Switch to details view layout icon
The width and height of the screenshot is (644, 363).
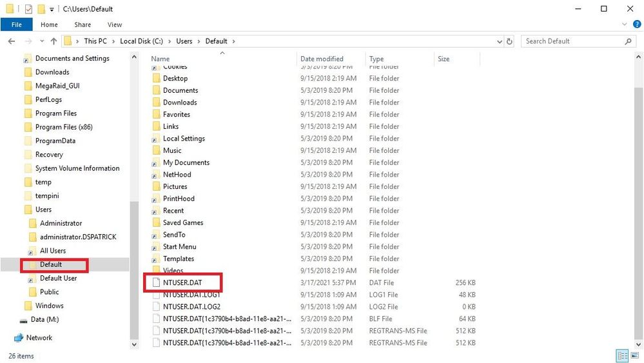pyautogui.click(x=623, y=356)
